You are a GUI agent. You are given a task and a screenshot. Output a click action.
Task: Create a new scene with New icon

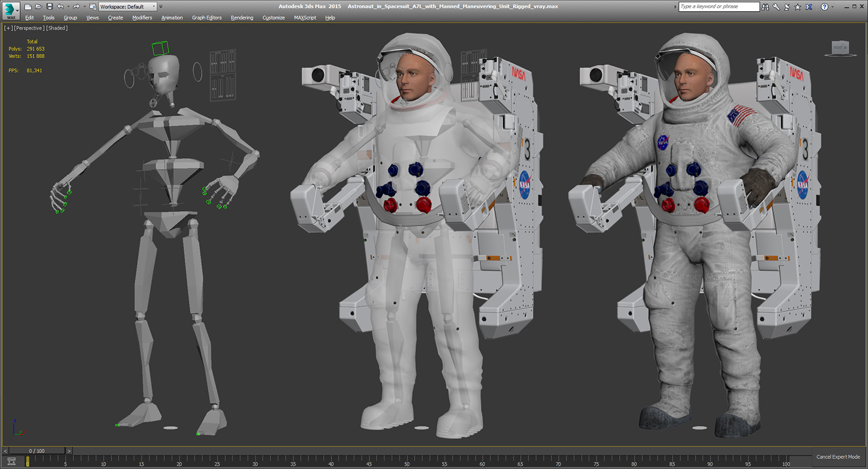point(28,6)
